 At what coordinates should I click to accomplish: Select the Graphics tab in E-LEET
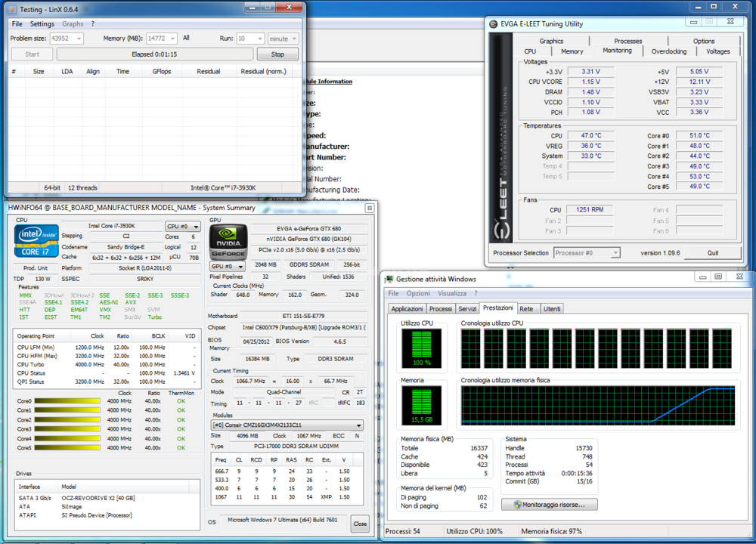pyautogui.click(x=551, y=41)
